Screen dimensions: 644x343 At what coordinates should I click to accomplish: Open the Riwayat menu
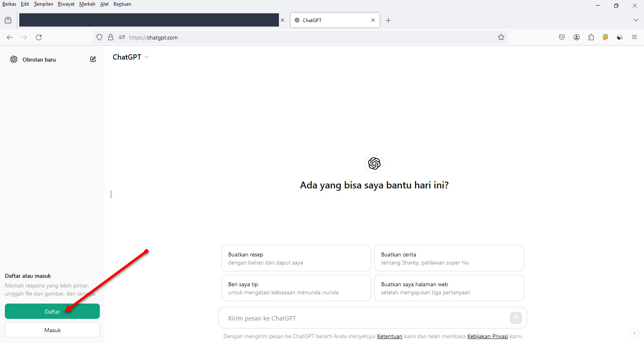(x=66, y=4)
